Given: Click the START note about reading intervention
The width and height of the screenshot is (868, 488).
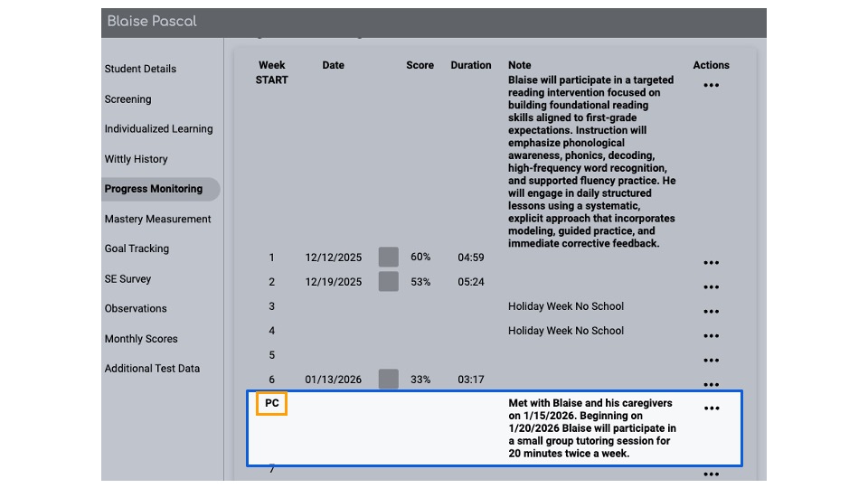Looking at the screenshot, I should 591,162.
